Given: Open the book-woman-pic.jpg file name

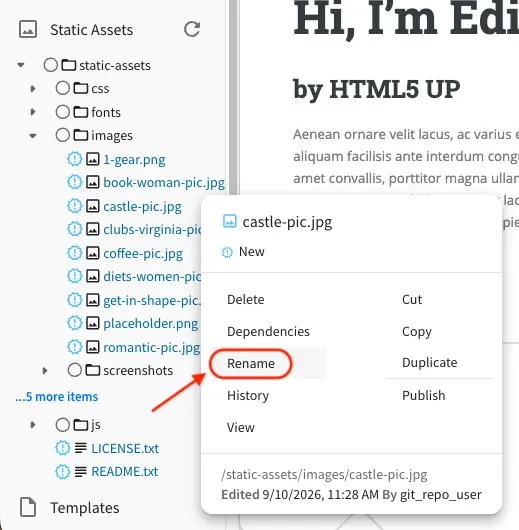Looking at the screenshot, I should (164, 183).
